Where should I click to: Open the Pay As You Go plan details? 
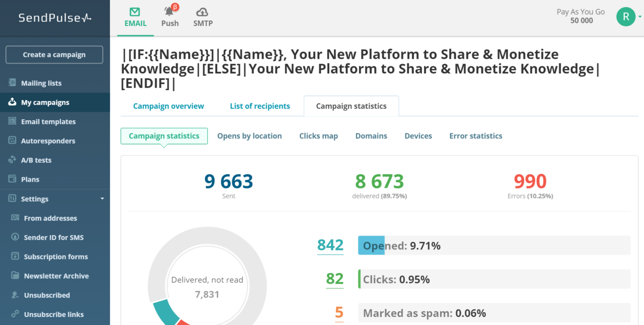[580, 16]
